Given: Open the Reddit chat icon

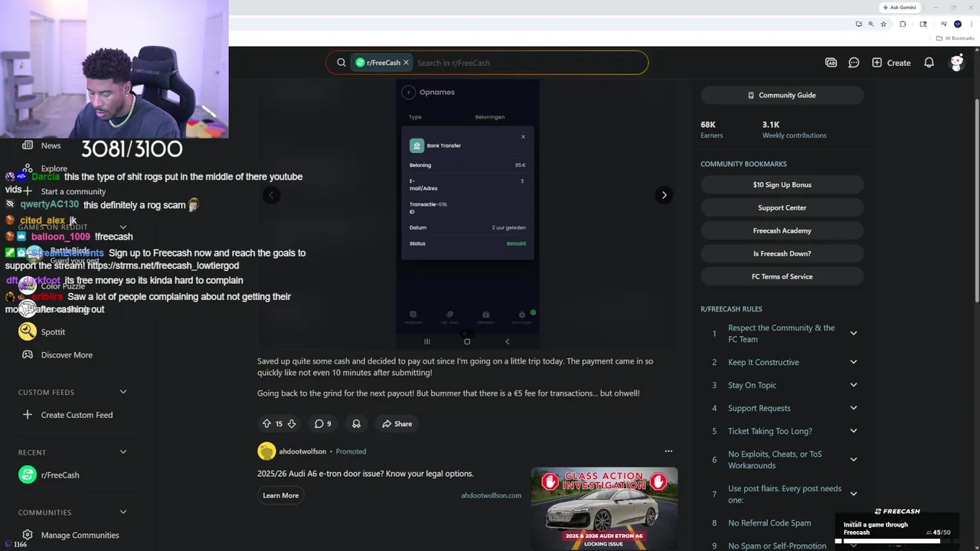Looking at the screenshot, I should pos(854,63).
